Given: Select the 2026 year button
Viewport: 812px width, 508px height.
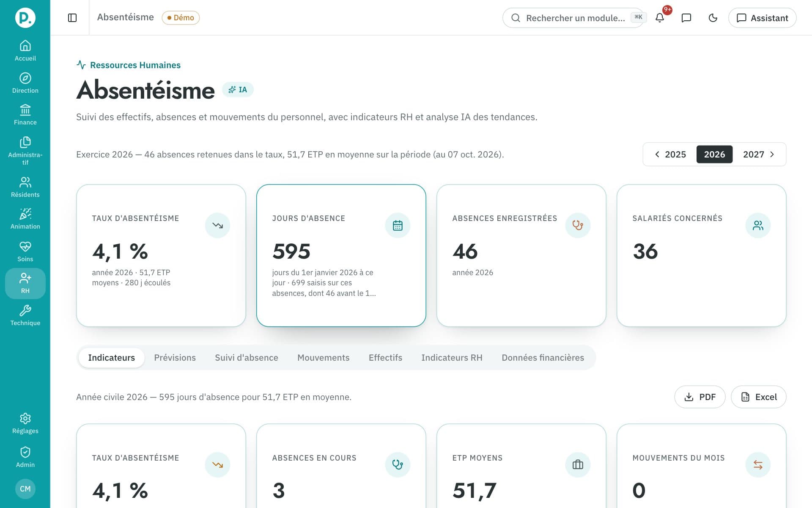Looking at the screenshot, I should (x=714, y=155).
